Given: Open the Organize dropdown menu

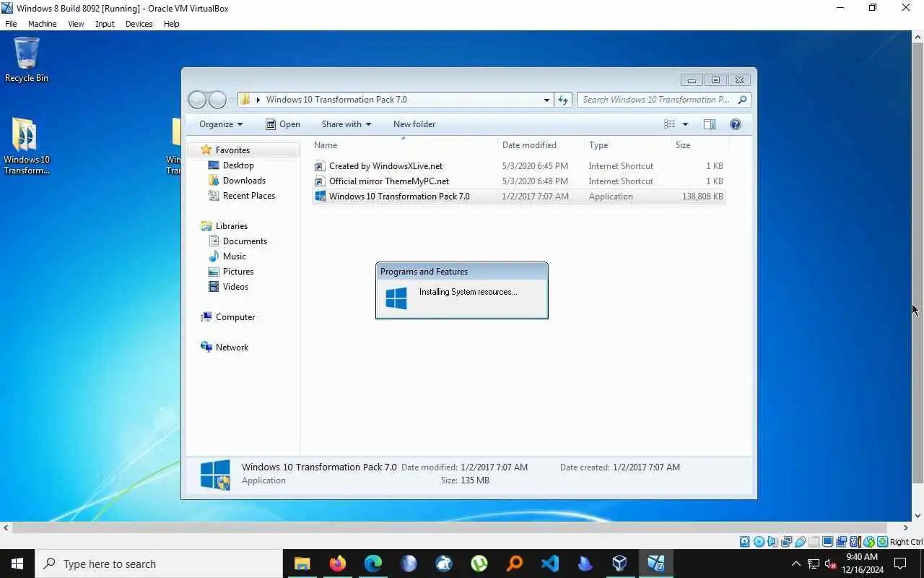Looking at the screenshot, I should (x=221, y=124).
